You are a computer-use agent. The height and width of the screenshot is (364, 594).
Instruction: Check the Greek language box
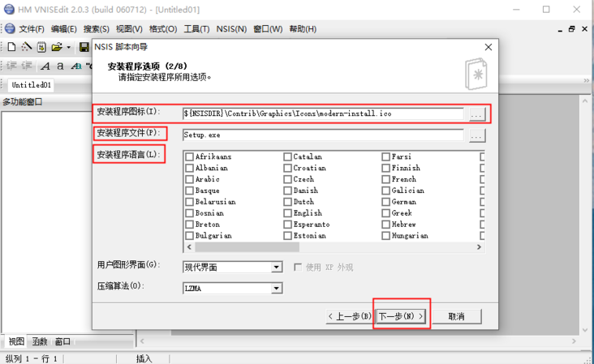(x=385, y=213)
